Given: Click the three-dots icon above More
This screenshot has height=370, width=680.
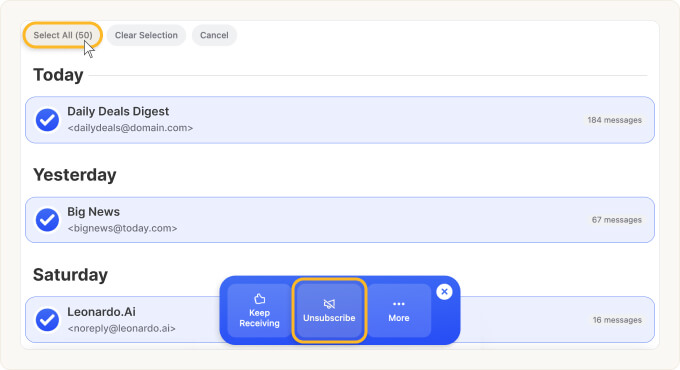Looking at the screenshot, I should tap(399, 304).
